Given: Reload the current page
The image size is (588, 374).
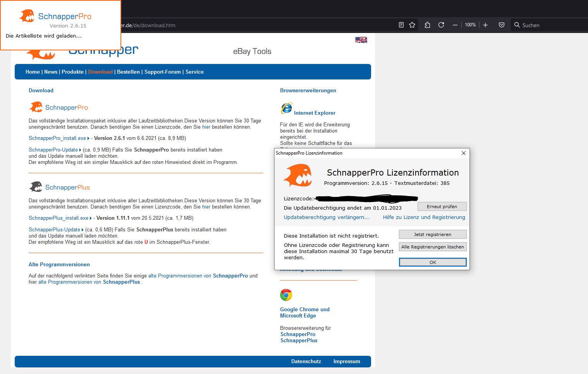Looking at the screenshot, I should (x=441, y=25).
